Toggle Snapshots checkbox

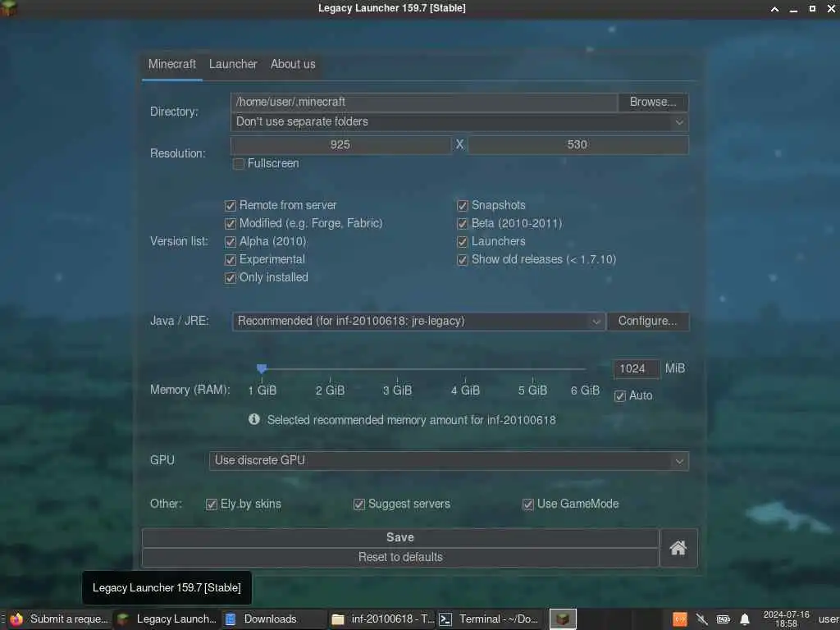pos(463,206)
